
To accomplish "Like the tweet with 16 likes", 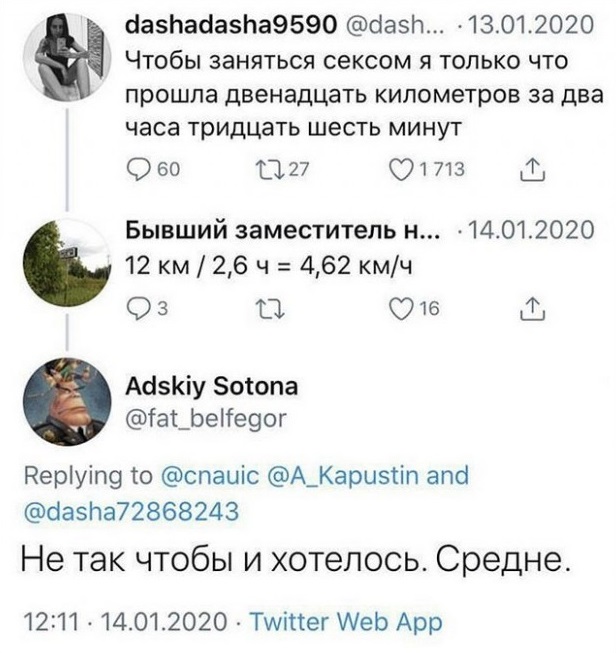I will (405, 311).
